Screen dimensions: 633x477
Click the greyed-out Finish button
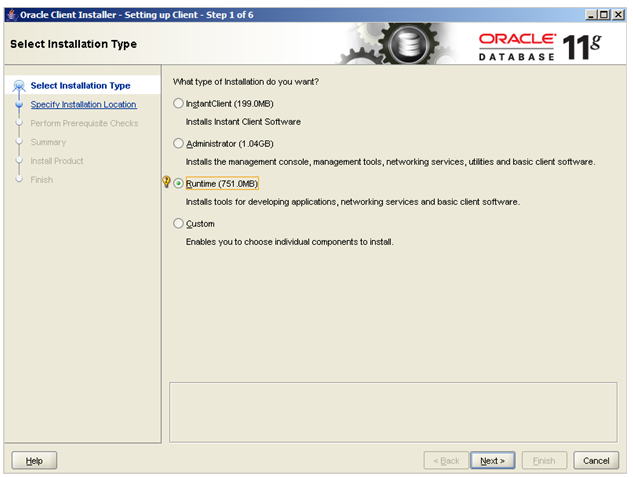(544, 460)
